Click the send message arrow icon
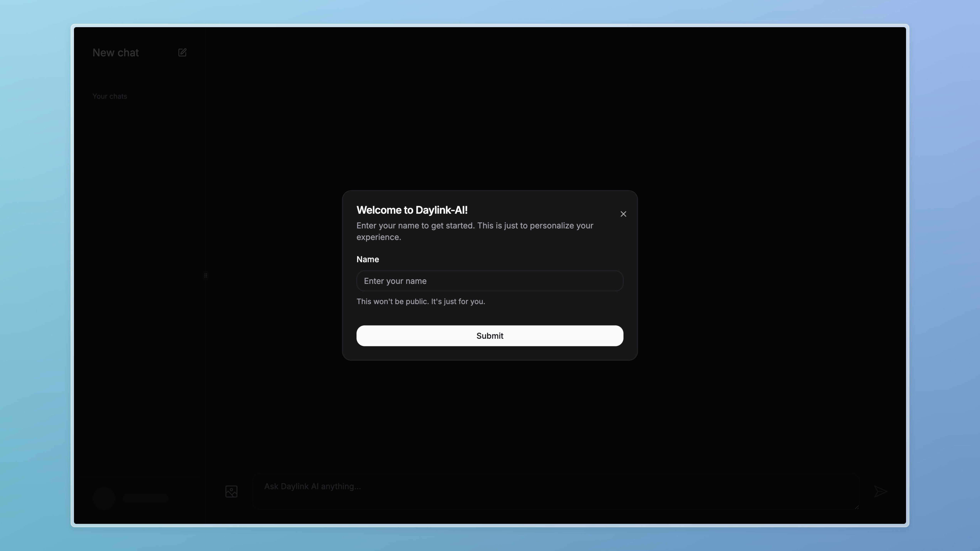 tap(880, 491)
